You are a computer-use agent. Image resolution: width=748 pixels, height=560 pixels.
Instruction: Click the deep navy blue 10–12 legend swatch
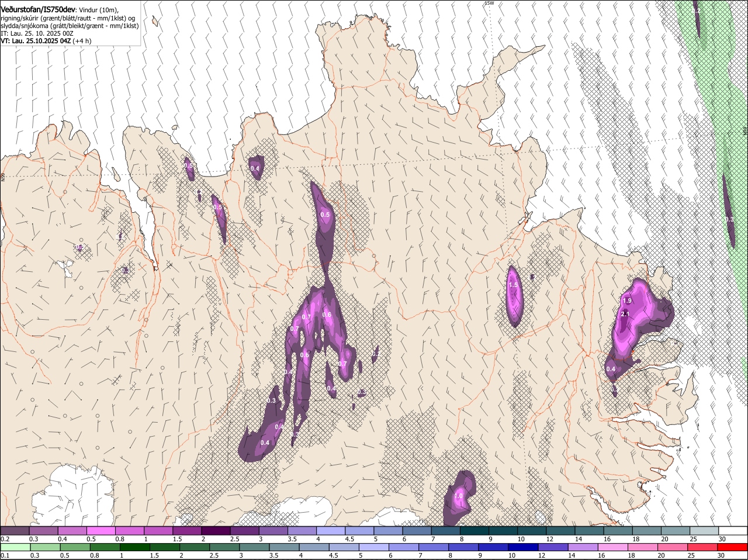[x=522, y=547]
